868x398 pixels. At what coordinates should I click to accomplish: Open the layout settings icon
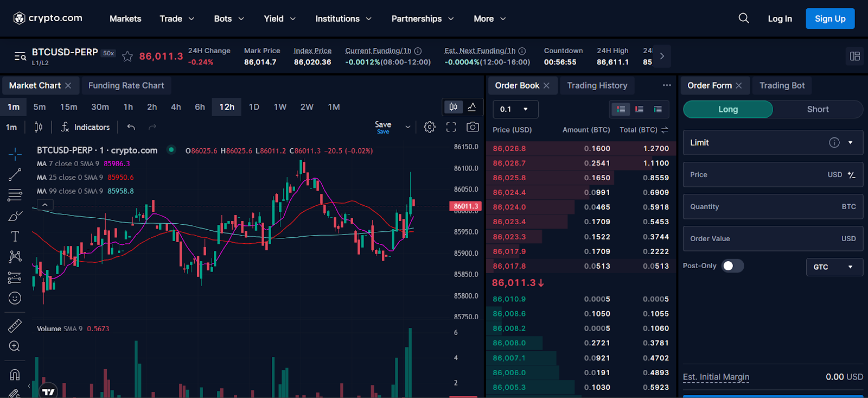pyautogui.click(x=855, y=56)
